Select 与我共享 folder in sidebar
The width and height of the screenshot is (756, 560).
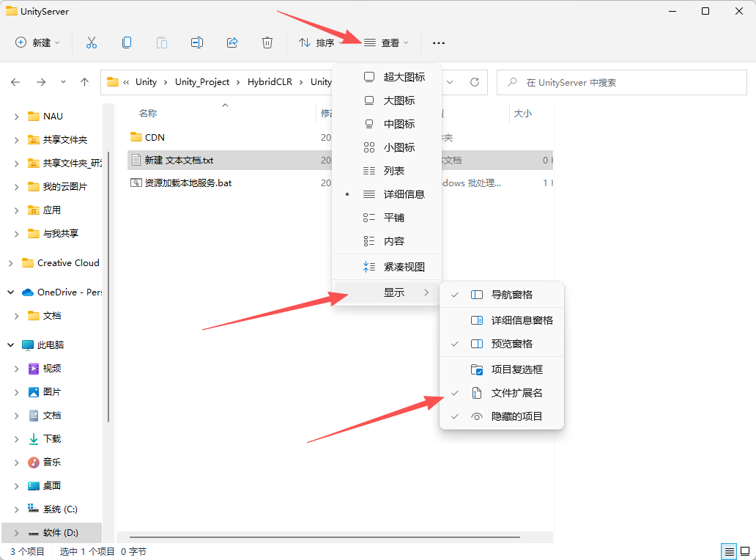(60, 233)
